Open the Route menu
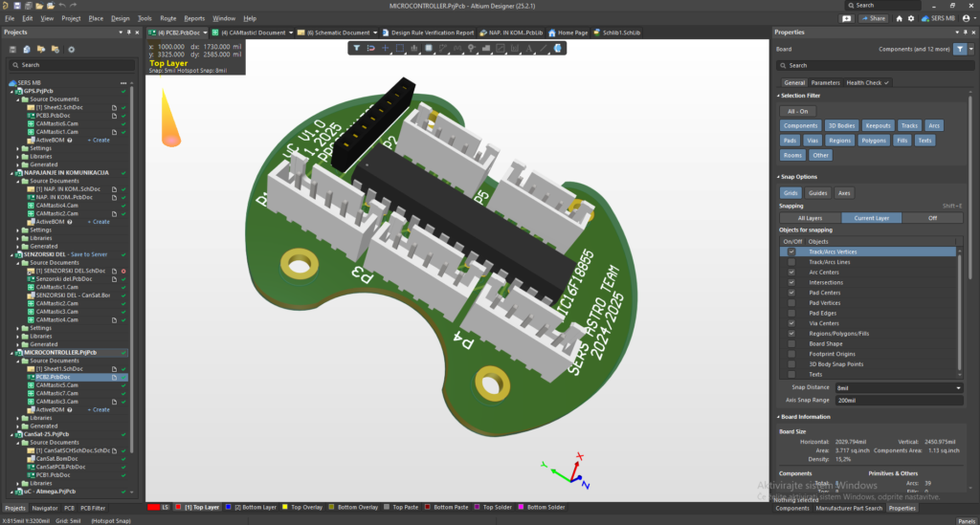Viewport: 980px width, 525px height. 167,18
